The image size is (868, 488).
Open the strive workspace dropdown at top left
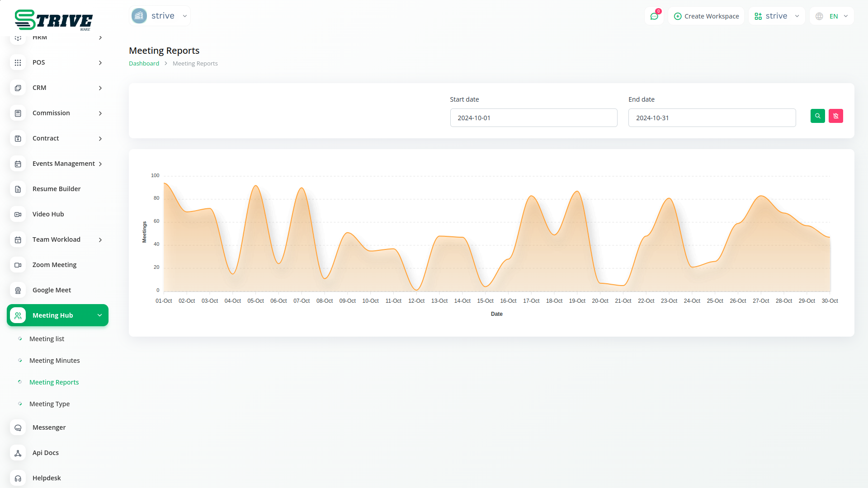click(160, 16)
